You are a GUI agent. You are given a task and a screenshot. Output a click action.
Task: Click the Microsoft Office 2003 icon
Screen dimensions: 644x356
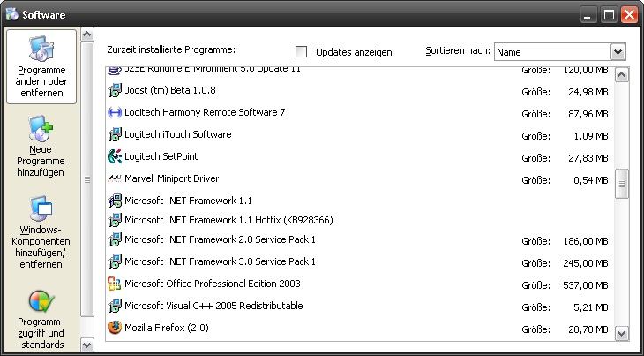tap(115, 284)
